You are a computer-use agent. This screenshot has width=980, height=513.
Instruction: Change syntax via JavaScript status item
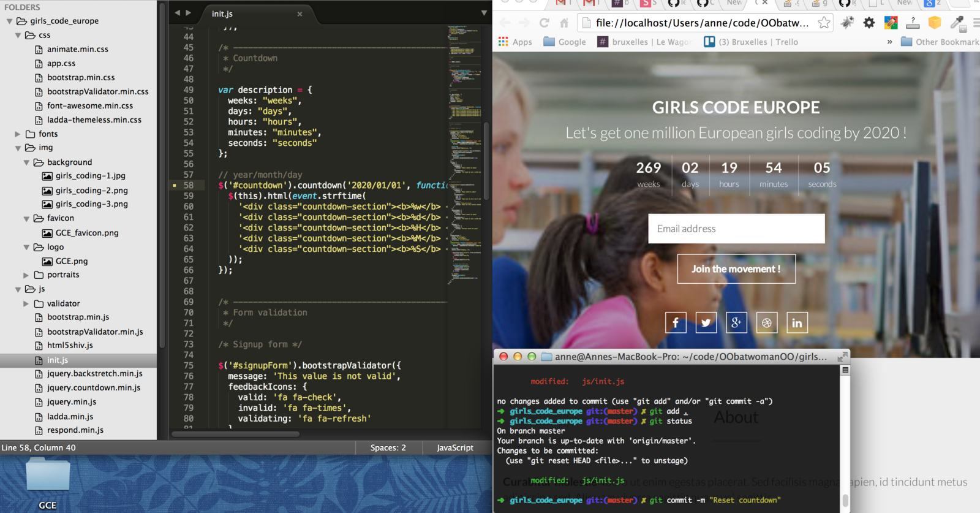coord(455,448)
